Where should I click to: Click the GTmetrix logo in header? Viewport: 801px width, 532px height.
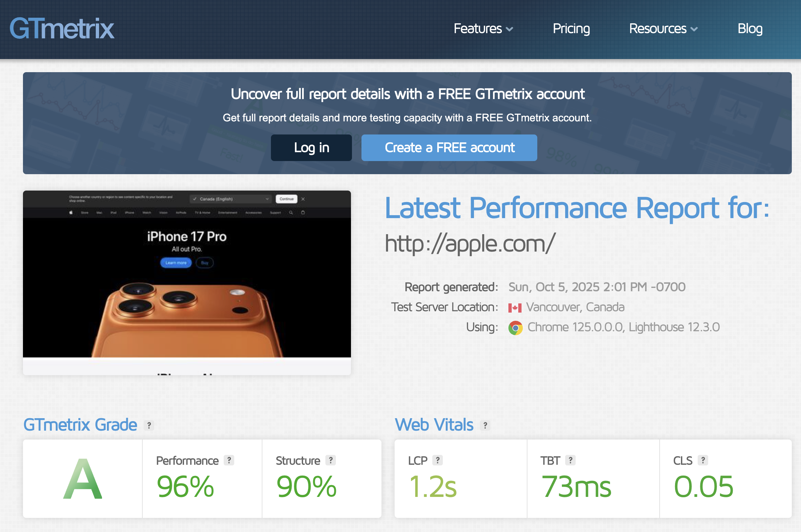[62, 28]
